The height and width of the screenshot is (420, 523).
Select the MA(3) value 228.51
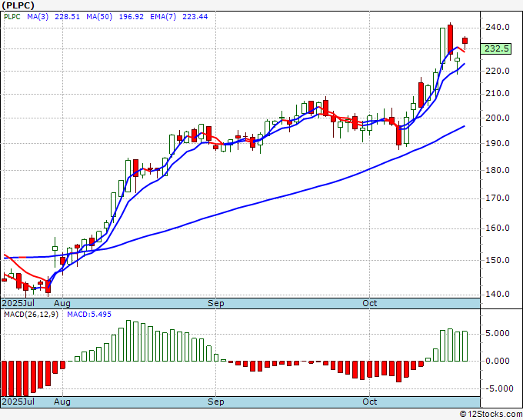(68, 17)
